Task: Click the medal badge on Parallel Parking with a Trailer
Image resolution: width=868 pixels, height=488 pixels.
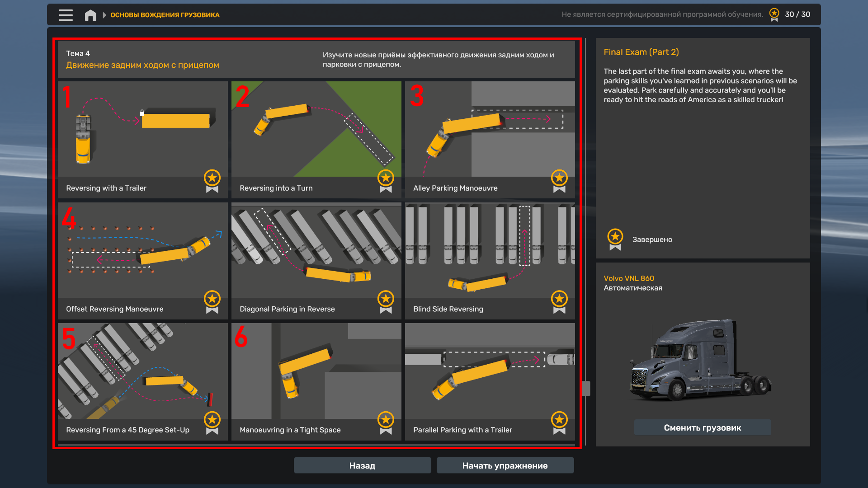Action: coord(559,422)
